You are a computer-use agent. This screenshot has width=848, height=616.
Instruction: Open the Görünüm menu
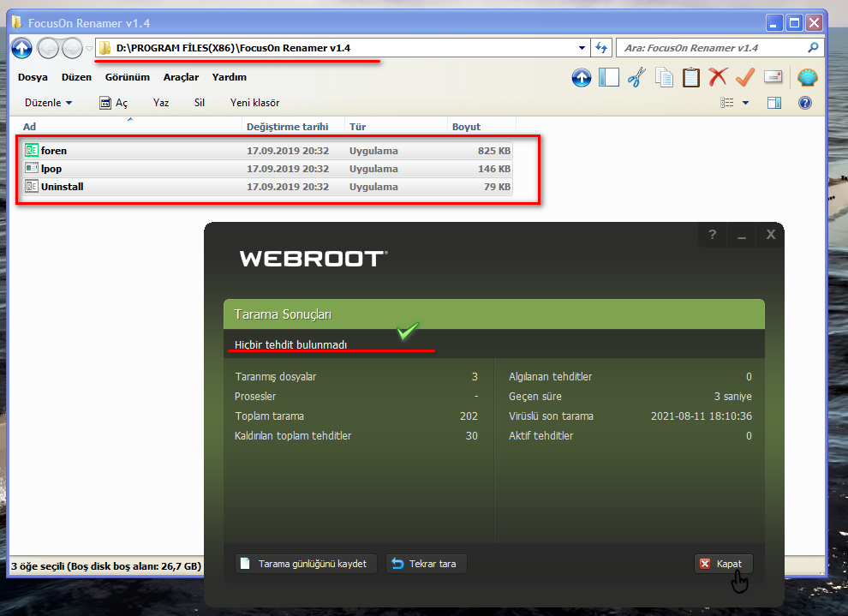click(127, 77)
